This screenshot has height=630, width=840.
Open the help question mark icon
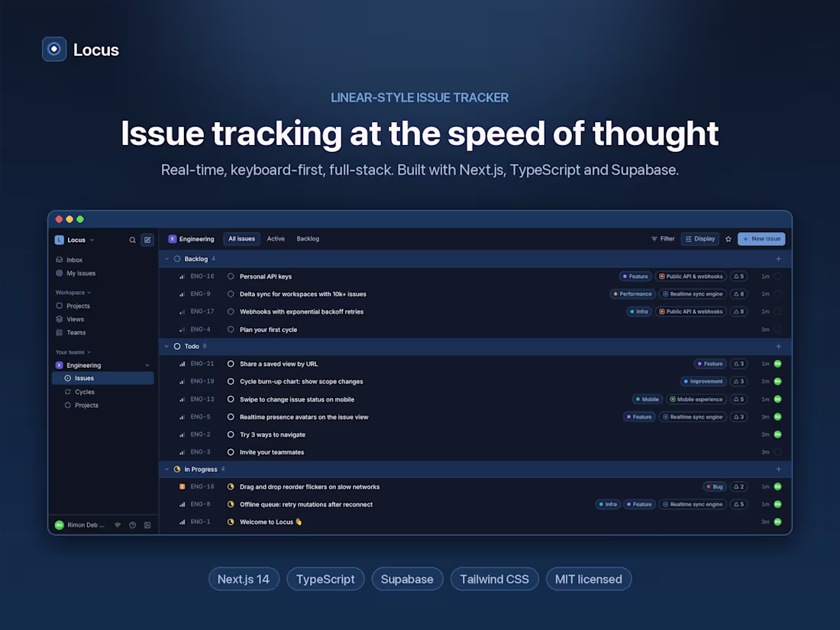132,525
